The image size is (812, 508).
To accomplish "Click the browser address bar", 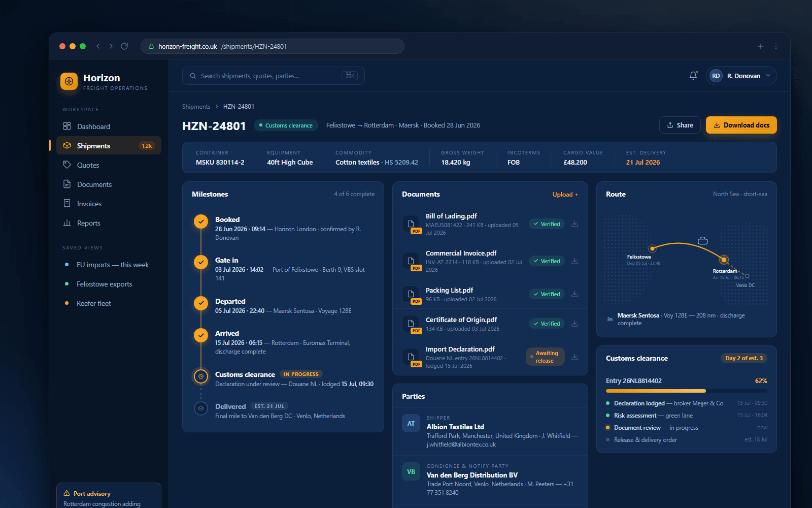I will click(x=273, y=46).
